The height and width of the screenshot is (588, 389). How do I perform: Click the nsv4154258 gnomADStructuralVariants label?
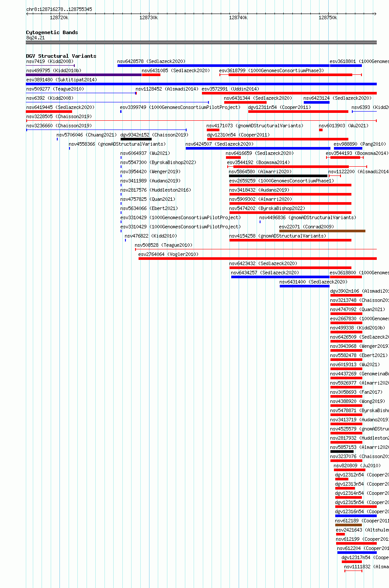pos(278,236)
